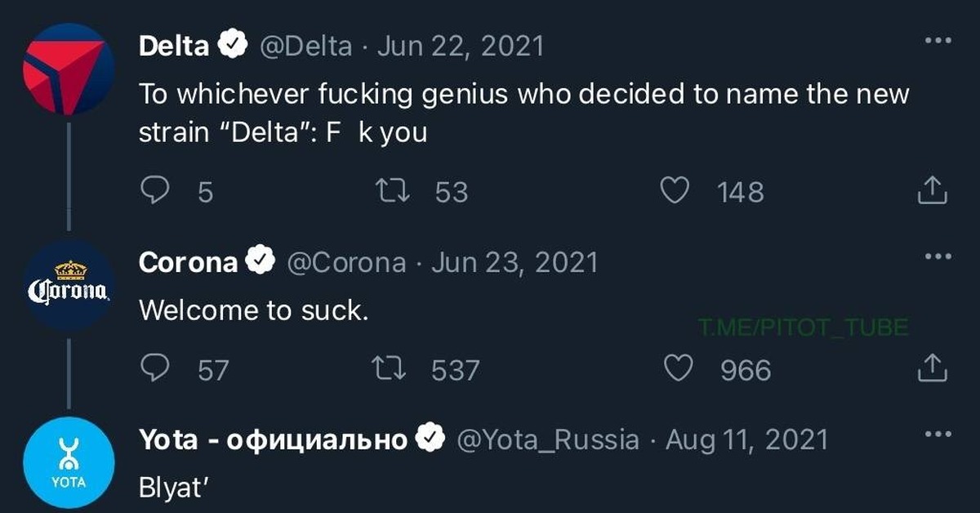Open more options on Delta's tweet
Image resolution: width=980 pixels, height=513 pixels.
[x=938, y=40]
